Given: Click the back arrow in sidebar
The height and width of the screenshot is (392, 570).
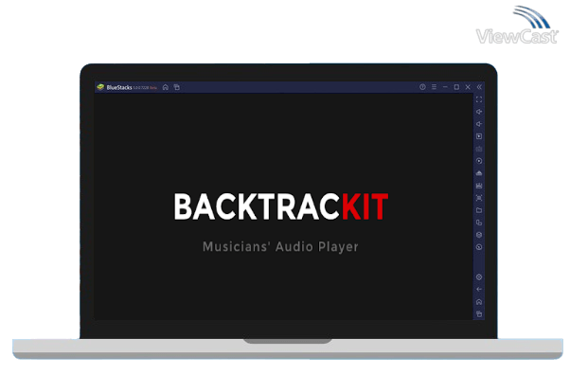Looking at the screenshot, I should point(479,290).
